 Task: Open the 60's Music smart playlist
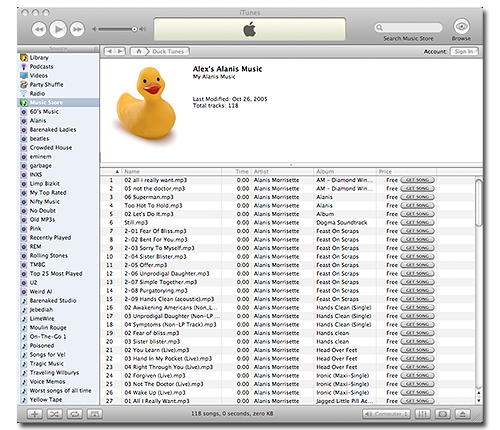pyautogui.click(x=58, y=112)
